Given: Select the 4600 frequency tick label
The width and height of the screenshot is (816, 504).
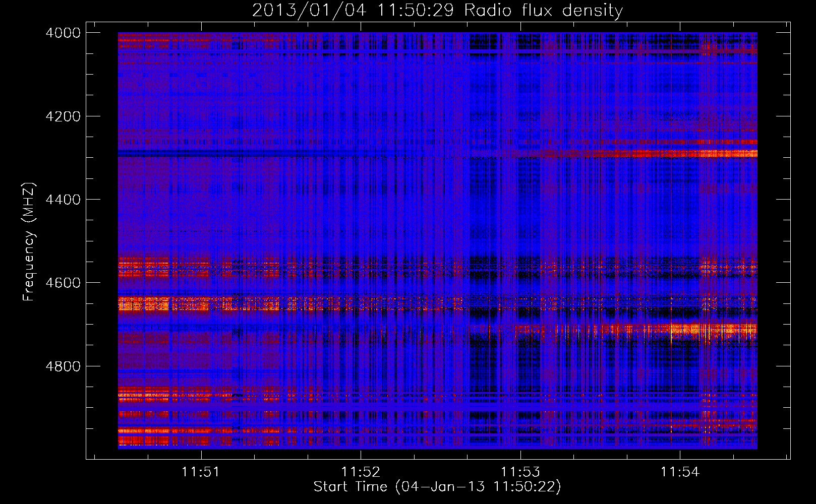Looking at the screenshot, I should pos(63,283).
